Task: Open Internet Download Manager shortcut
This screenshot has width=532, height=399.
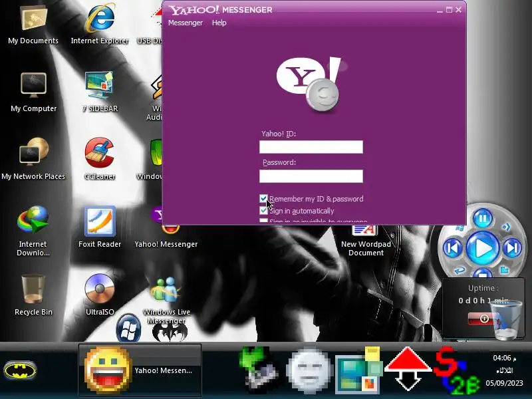Action: [x=33, y=231]
